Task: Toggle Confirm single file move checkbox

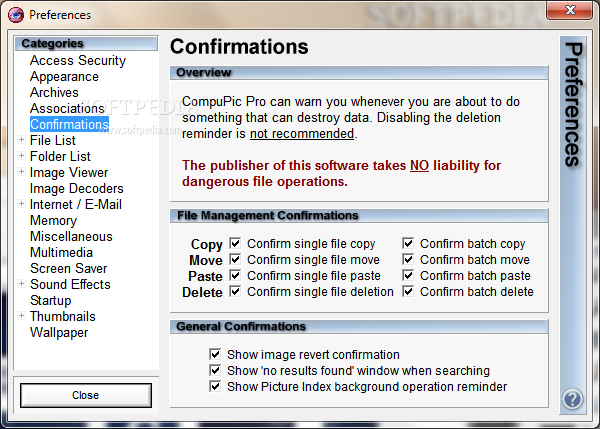Action: 235,259
